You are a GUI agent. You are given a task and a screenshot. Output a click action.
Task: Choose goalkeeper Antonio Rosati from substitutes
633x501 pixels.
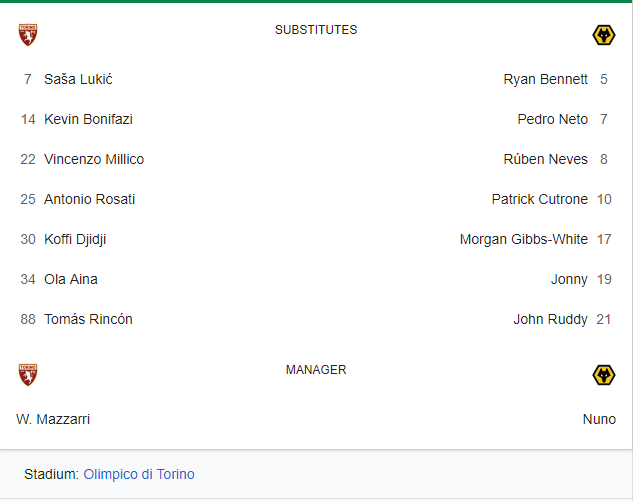[x=90, y=199]
